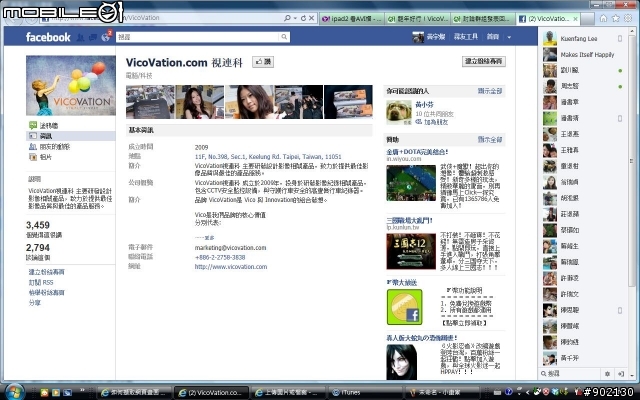Focus the Facebook search input field
The width and height of the screenshot is (640, 400).
197,37
